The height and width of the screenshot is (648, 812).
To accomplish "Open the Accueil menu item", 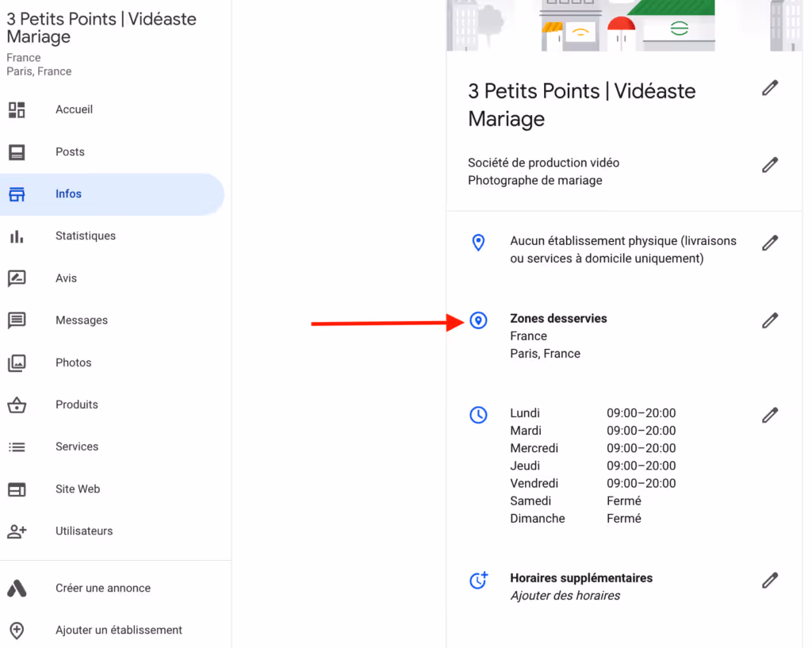I will coord(112,109).
